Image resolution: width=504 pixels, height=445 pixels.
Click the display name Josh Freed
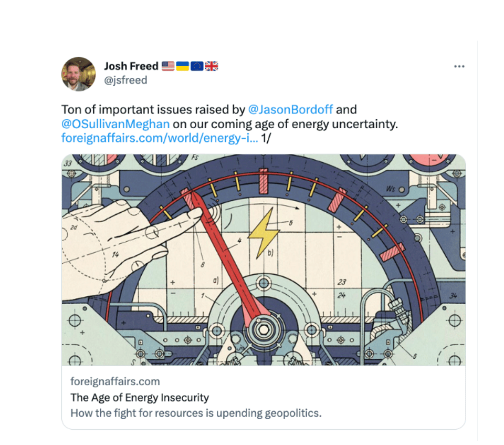pos(131,66)
